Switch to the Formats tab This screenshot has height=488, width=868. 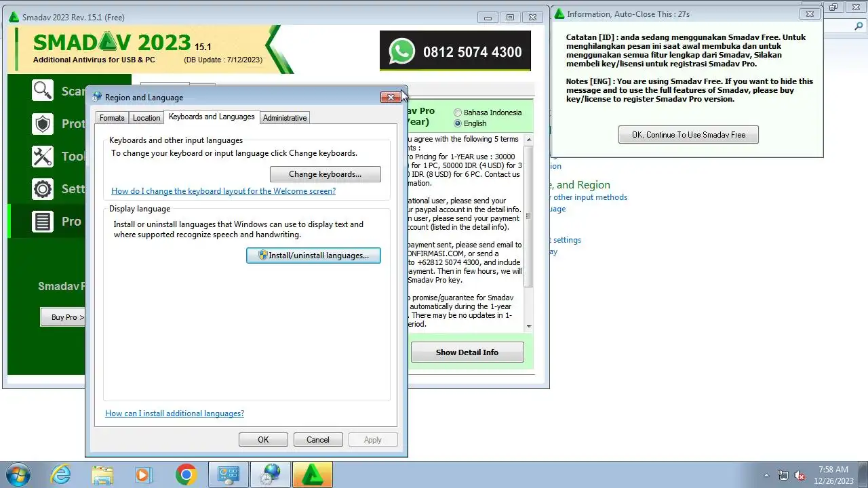tap(112, 118)
